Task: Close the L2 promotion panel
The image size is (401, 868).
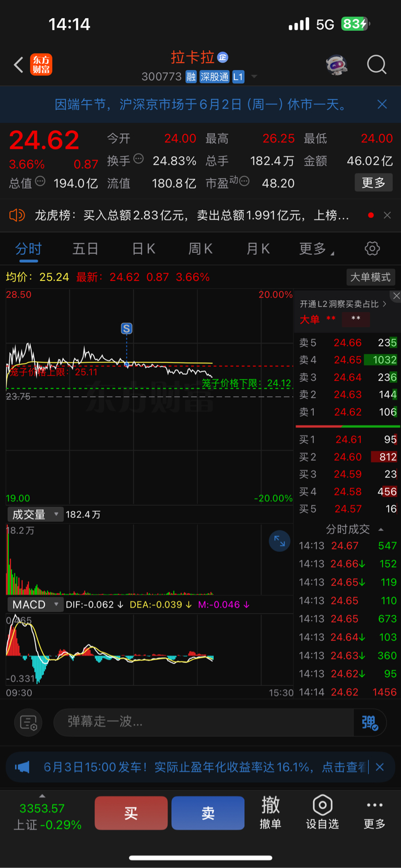Action: (x=396, y=296)
